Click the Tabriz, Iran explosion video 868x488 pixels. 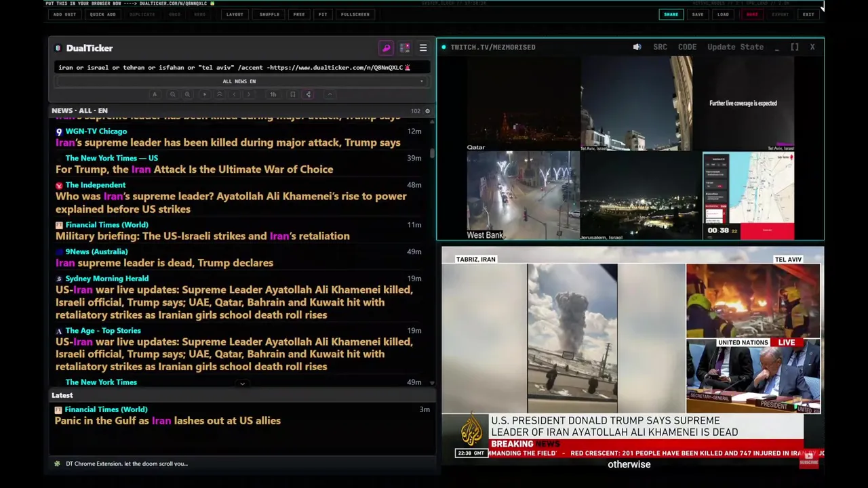tap(572, 338)
